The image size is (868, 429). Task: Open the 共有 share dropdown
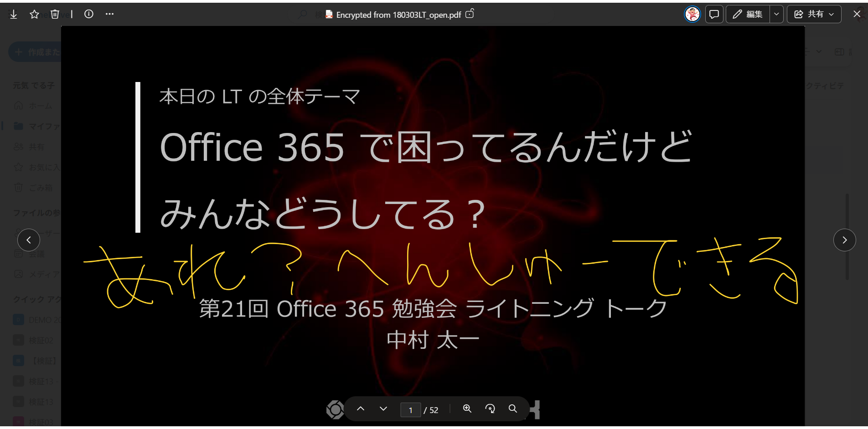point(814,14)
